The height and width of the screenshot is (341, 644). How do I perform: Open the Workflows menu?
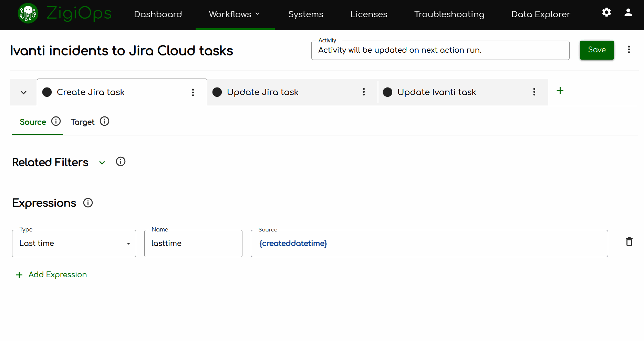click(235, 14)
